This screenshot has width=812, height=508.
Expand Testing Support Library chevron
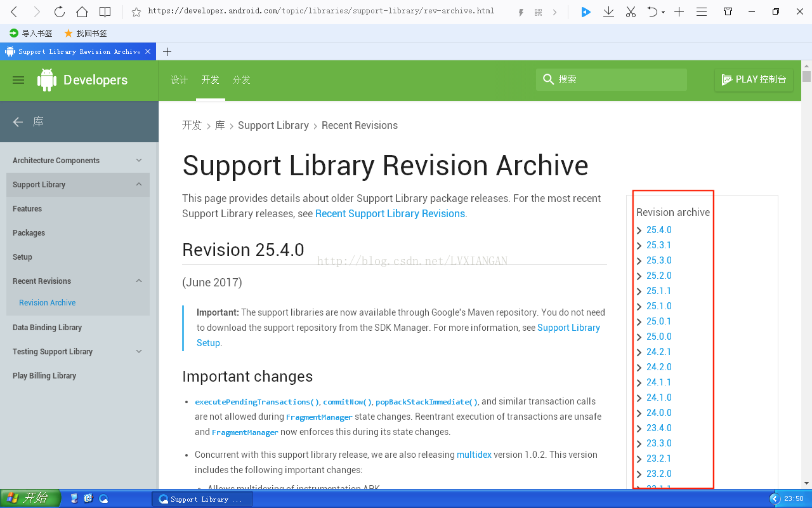pyautogui.click(x=139, y=351)
